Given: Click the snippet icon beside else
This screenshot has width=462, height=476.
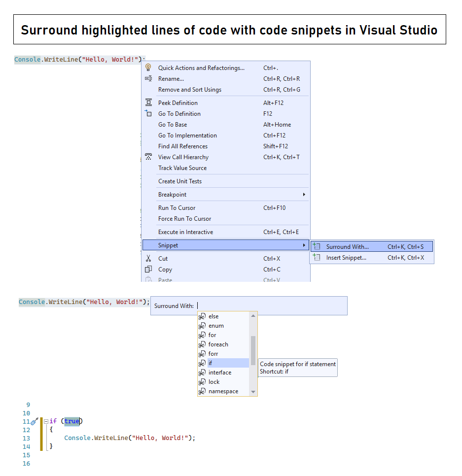Looking at the screenshot, I should click(x=202, y=316).
